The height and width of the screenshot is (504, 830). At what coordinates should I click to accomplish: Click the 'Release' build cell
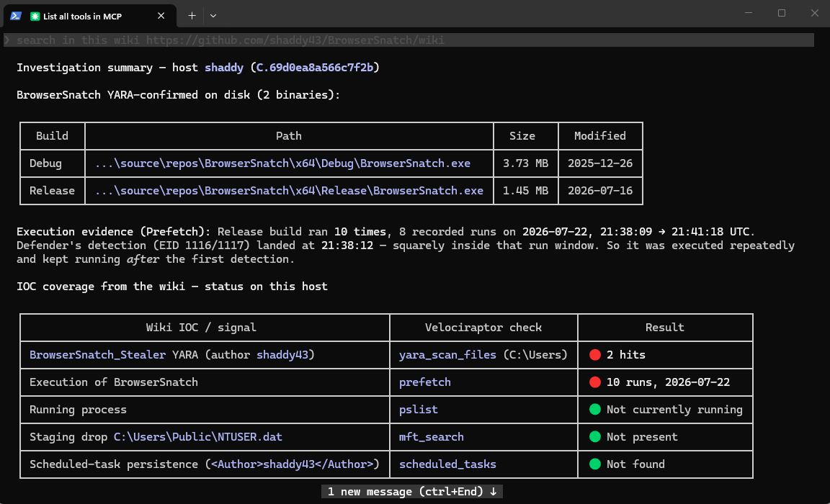52,191
